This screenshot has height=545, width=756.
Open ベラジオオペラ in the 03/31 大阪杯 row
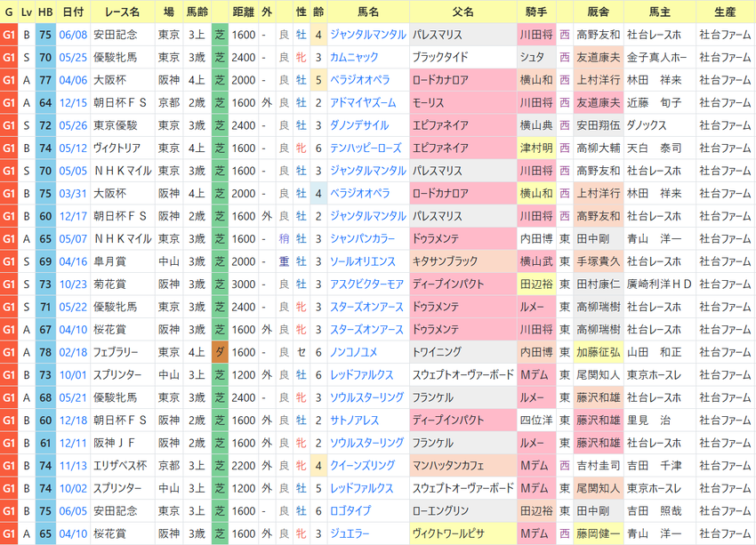(x=359, y=193)
